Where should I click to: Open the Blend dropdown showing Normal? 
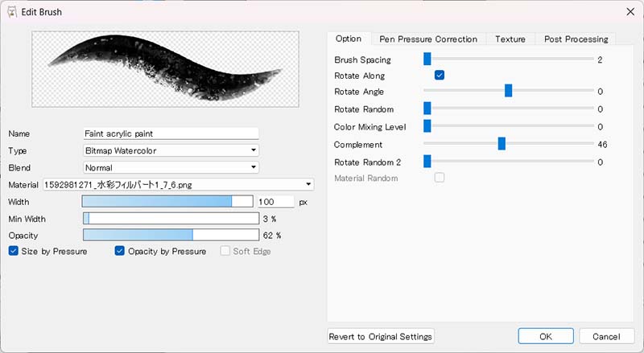[171, 167]
